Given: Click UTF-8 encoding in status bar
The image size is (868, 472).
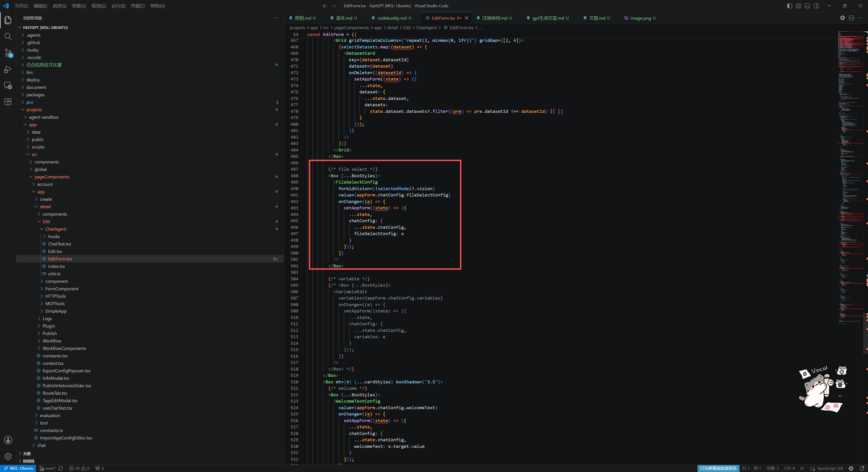Looking at the screenshot, I should (x=789, y=468).
